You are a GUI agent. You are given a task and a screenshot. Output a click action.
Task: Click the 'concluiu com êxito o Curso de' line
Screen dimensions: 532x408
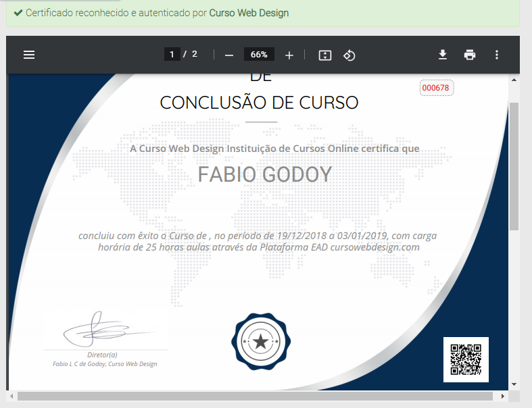pyautogui.click(x=258, y=235)
